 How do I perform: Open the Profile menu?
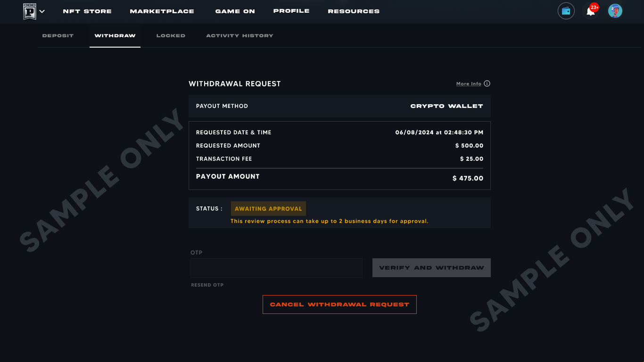pos(291,11)
